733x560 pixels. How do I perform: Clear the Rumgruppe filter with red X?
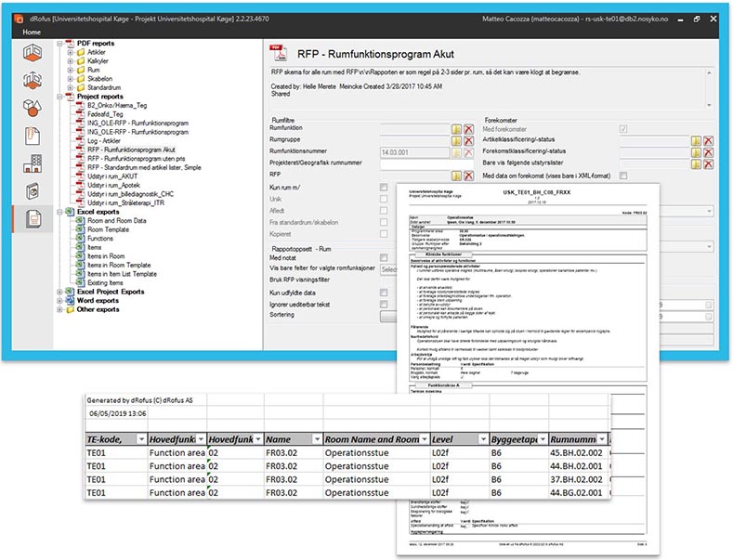click(x=468, y=141)
